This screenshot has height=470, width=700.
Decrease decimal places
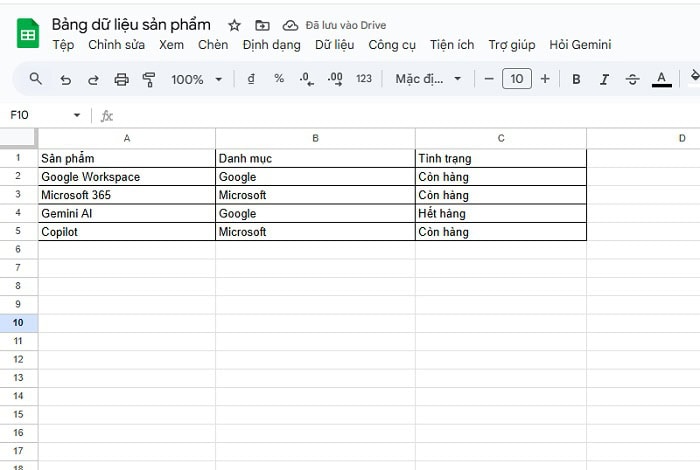[x=307, y=79]
